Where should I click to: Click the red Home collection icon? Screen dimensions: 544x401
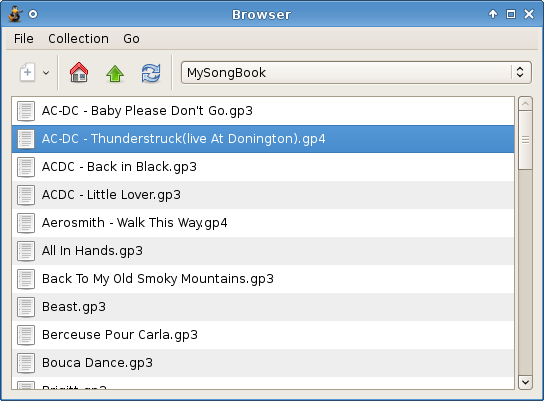click(x=79, y=72)
